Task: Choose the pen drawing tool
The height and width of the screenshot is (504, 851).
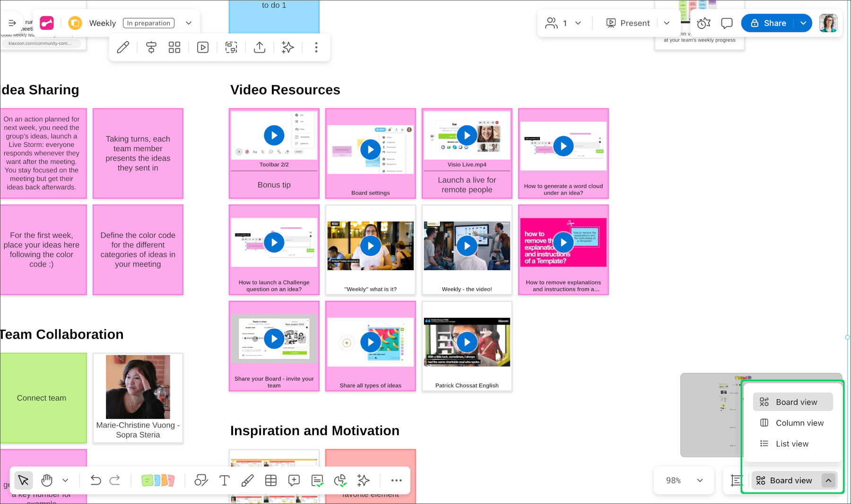Action: pyautogui.click(x=247, y=480)
